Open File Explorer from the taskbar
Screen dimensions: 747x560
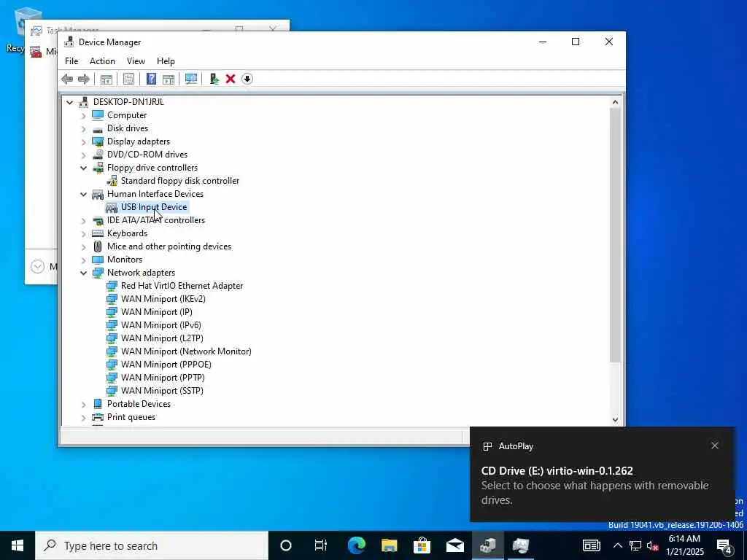390,545
